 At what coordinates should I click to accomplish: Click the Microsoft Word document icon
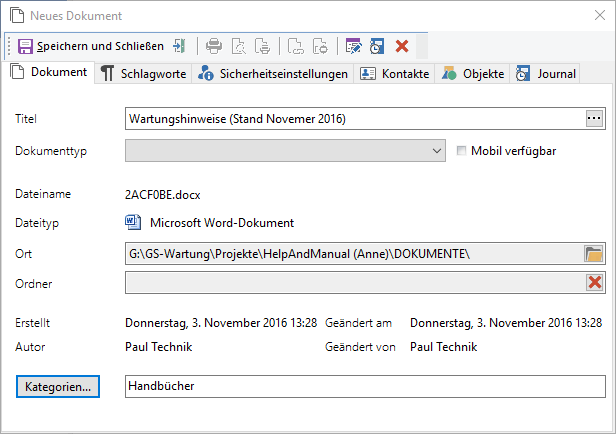click(133, 222)
